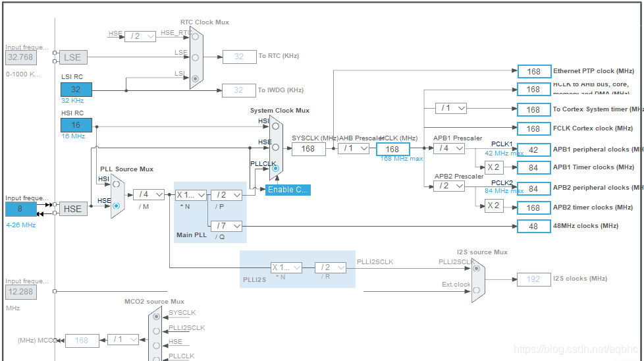Select HSE_RTC in RTC Clock Mux
The image size is (644, 361).
[196, 36]
